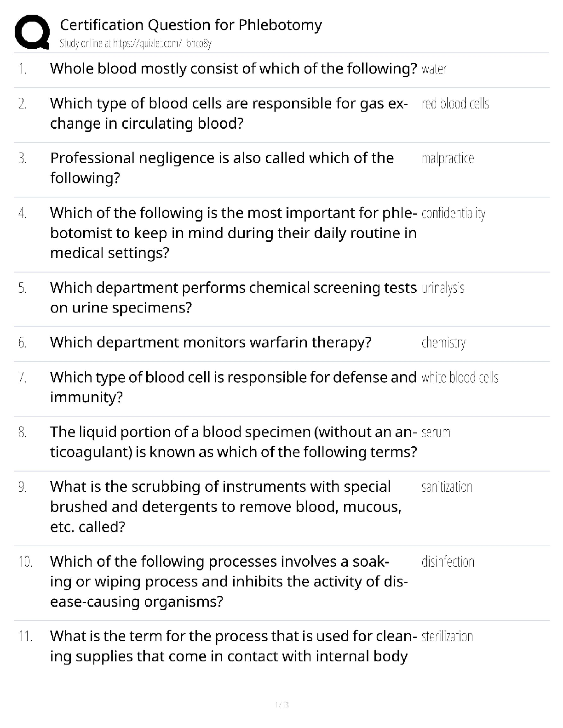Select the urine specimens department question
The width and height of the screenshot is (563, 728).
233,297
